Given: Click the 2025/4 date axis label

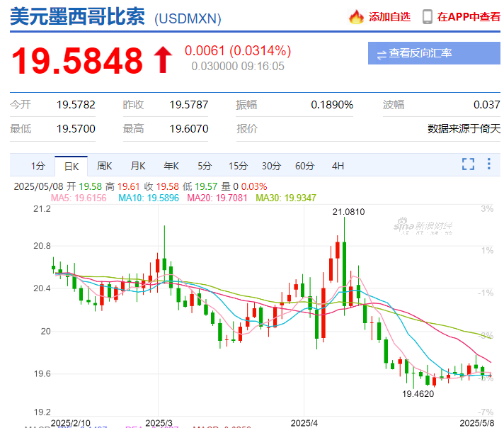Looking at the screenshot, I should click(x=304, y=423).
